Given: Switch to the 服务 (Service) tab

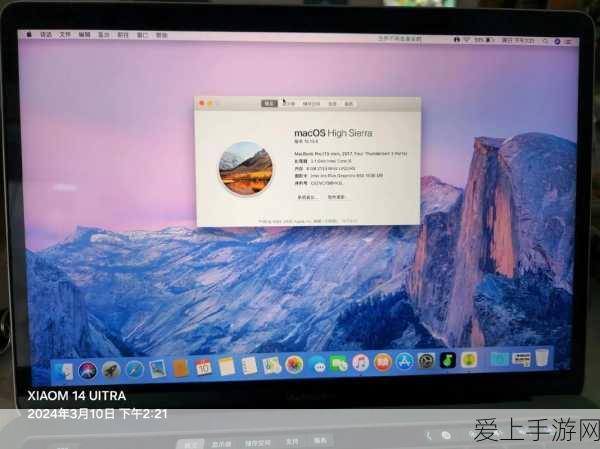Looking at the screenshot, I should point(348,104).
